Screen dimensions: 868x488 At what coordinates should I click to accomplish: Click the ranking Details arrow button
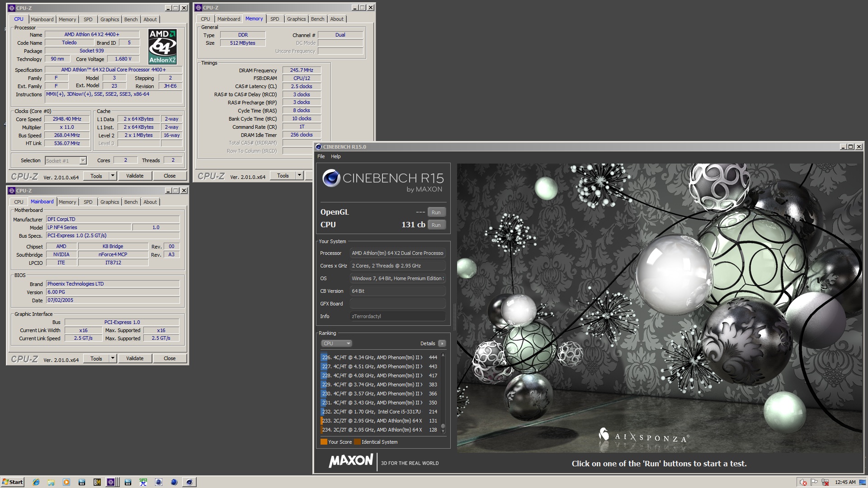pyautogui.click(x=442, y=343)
